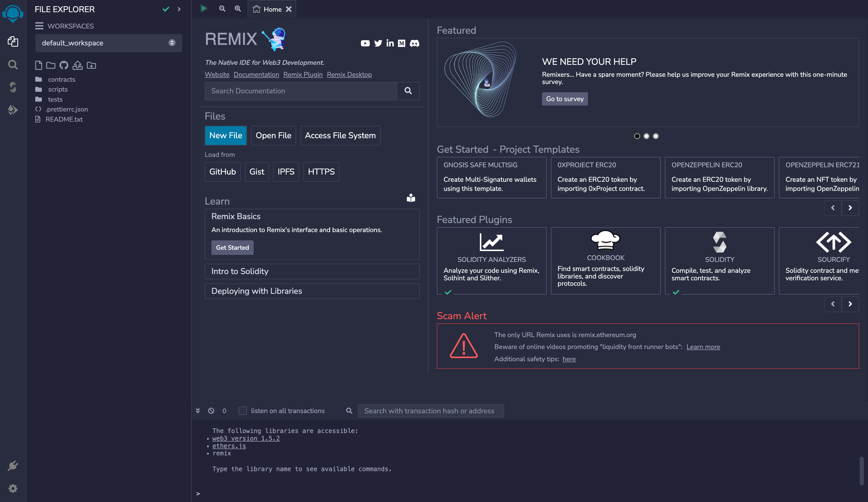Load from Gist button

pos(257,171)
